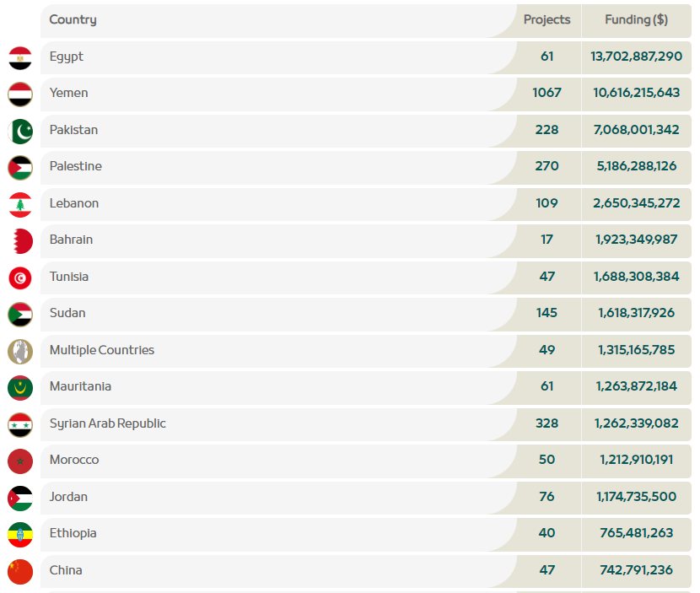This screenshot has height=593, width=700.
Task: Click the Egypt flag icon
Action: point(20,58)
